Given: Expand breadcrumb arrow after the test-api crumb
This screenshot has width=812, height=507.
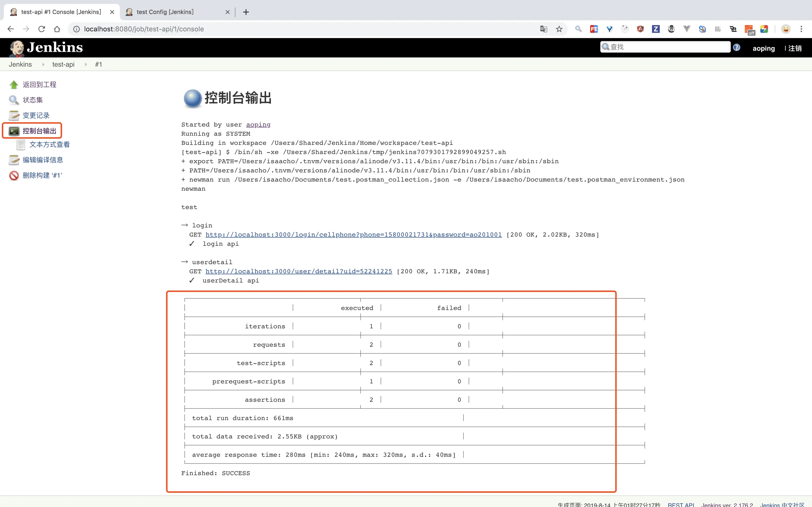Looking at the screenshot, I should [x=86, y=64].
